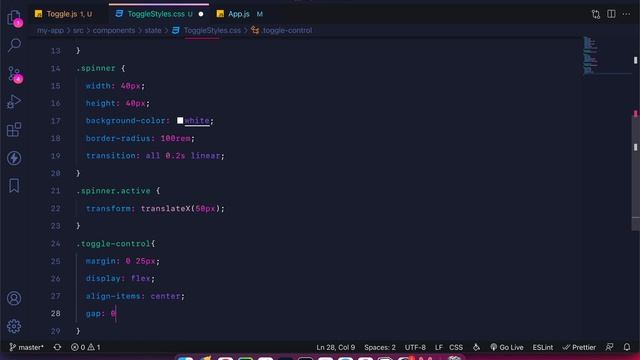The image size is (640, 360).
Task: Open Run and Debug view icon
Action: (x=14, y=102)
